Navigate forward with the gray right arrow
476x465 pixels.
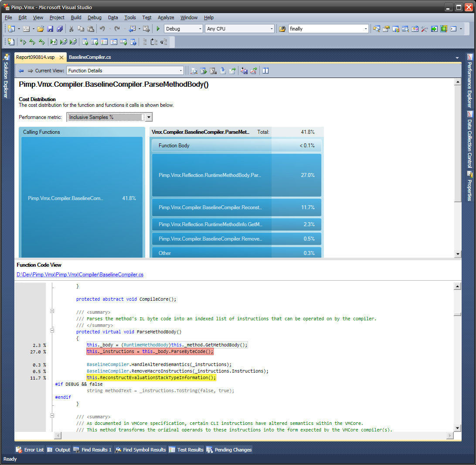31,71
